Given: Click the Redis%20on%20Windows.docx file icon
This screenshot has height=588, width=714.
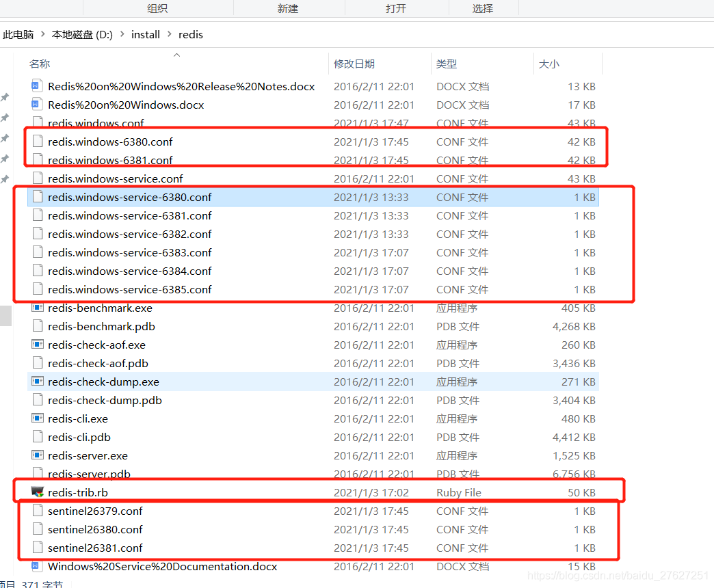Looking at the screenshot, I should point(37,104).
